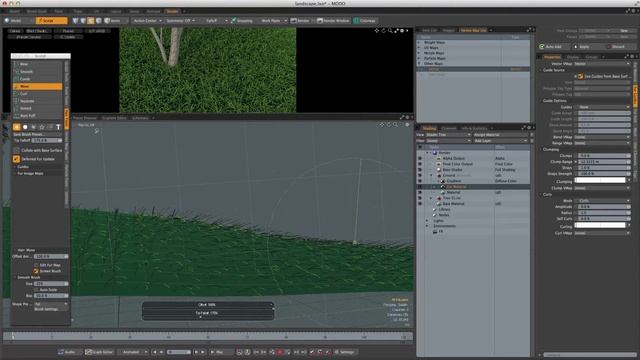Screen dimensions: 640x360
Task: Click the red record keyframe icon
Action: [x=280, y=352]
